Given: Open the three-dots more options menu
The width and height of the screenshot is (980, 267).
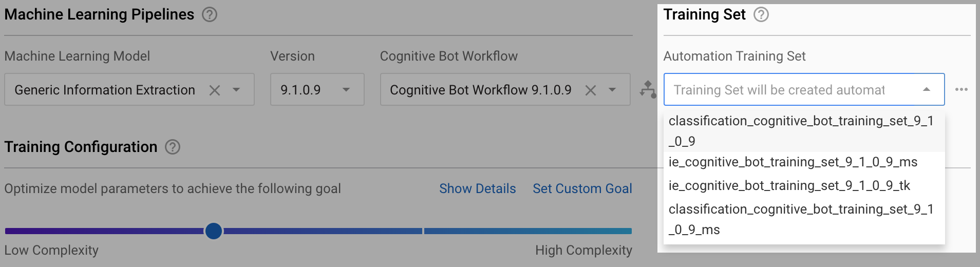Looking at the screenshot, I should tap(962, 89).
